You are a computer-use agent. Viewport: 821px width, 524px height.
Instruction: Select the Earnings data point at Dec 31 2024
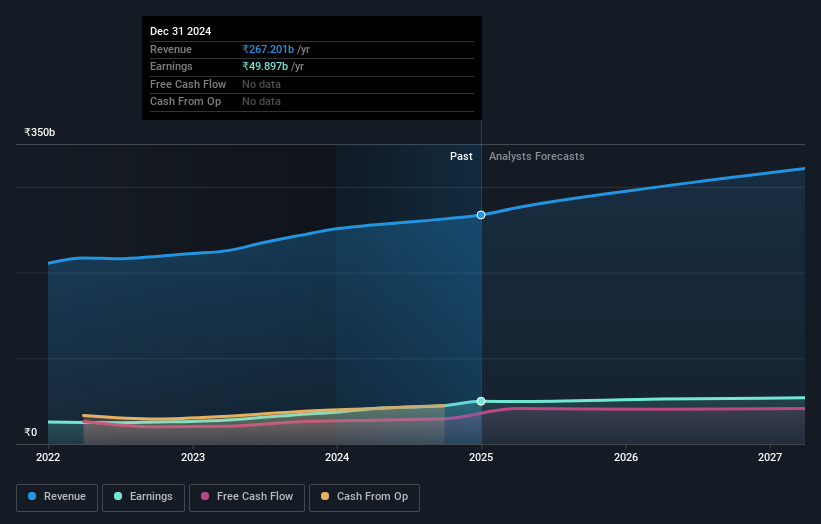(481, 402)
